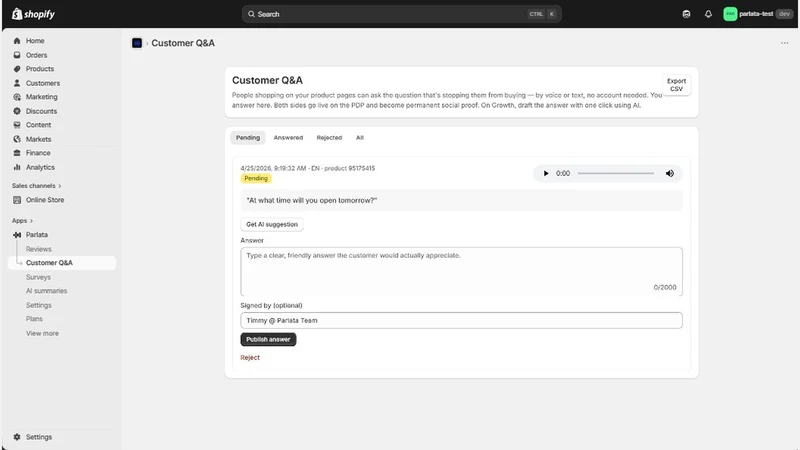Open the Home icon in sidebar
Image resolution: width=800 pixels, height=450 pixels.
(17, 41)
